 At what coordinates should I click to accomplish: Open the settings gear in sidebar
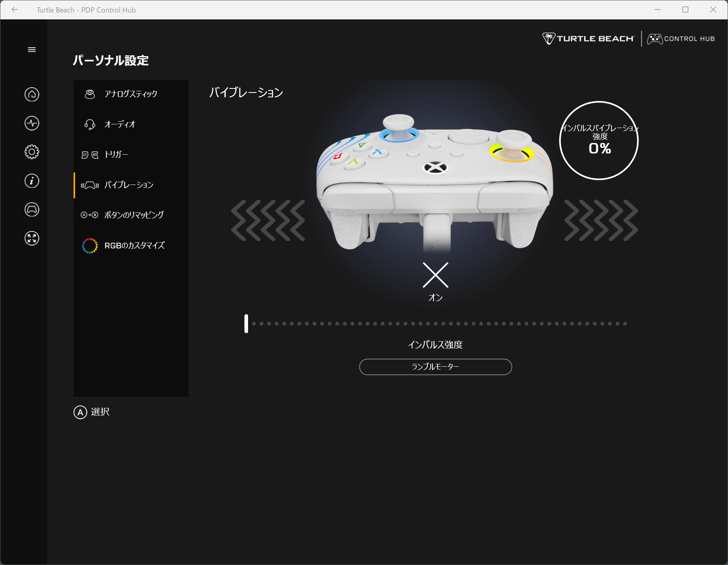(x=32, y=152)
